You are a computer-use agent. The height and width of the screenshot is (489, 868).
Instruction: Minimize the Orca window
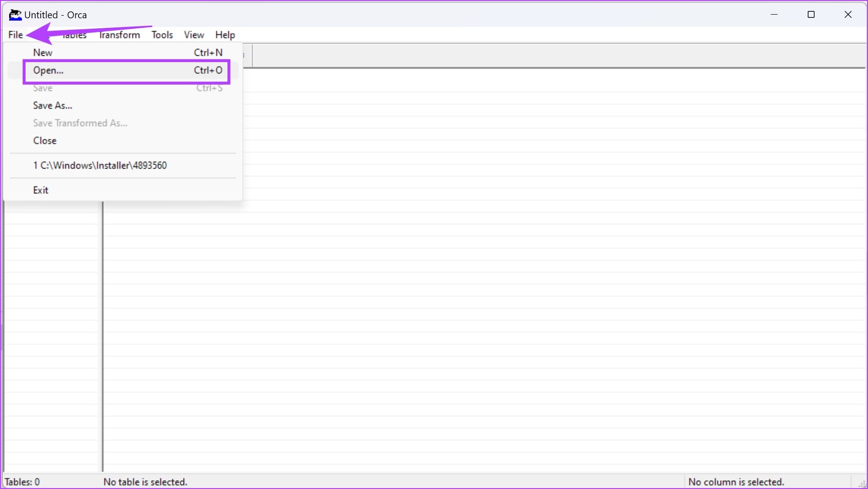click(x=774, y=15)
